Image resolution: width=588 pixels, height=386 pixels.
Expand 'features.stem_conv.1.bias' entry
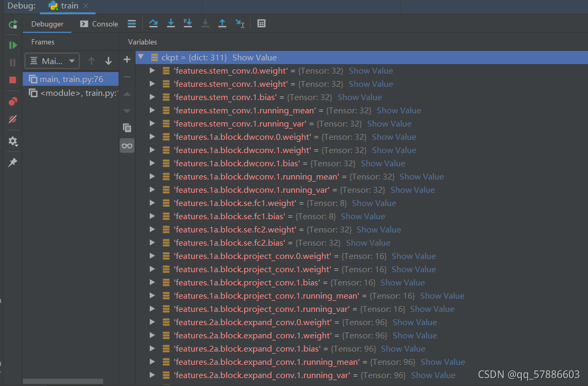pyautogui.click(x=152, y=97)
